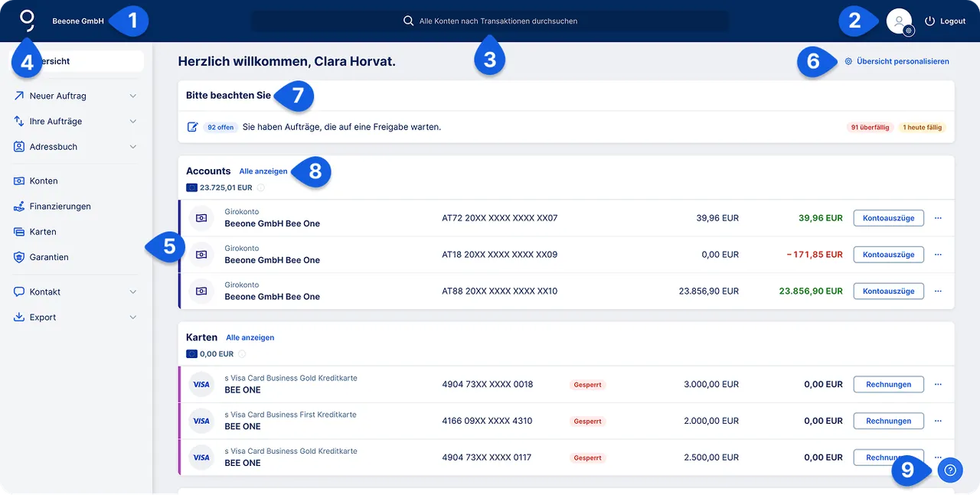
Task: Open Kontoauszüge for account AT18 XX09
Action: pyautogui.click(x=888, y=255)
